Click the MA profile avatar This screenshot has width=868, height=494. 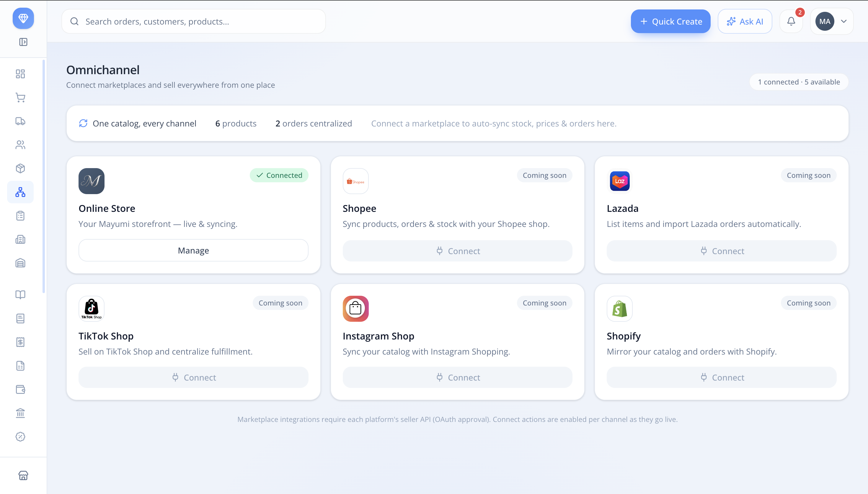825,21
